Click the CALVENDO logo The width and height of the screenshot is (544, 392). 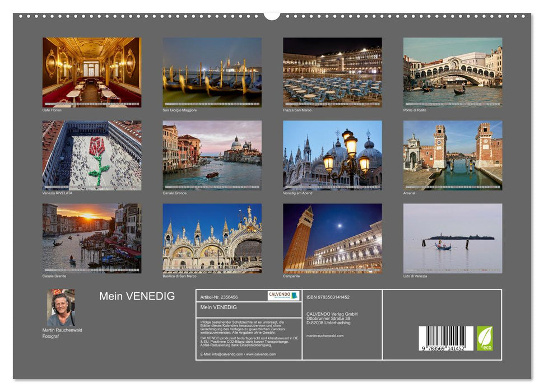[283, 296]
